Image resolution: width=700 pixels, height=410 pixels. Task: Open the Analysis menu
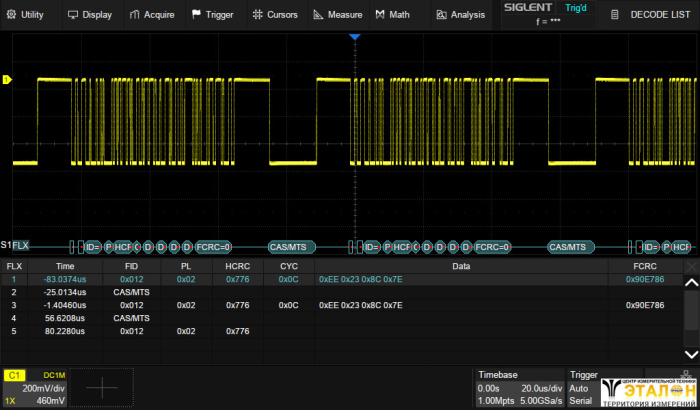pos(460,15)
